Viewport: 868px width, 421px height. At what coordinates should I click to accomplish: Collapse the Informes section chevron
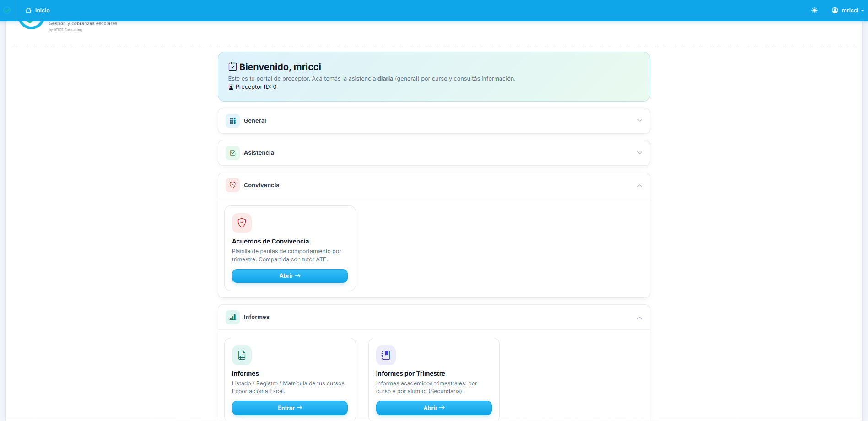tap(639, 318)
